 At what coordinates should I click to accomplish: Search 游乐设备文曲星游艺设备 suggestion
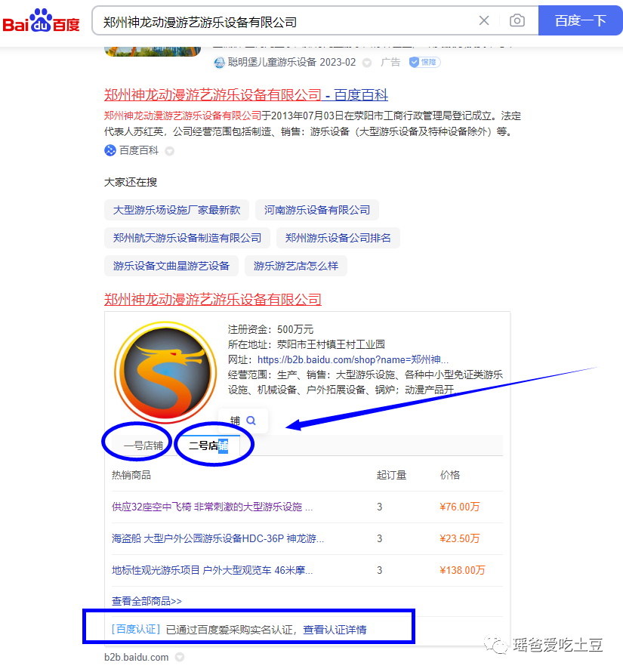171,266
